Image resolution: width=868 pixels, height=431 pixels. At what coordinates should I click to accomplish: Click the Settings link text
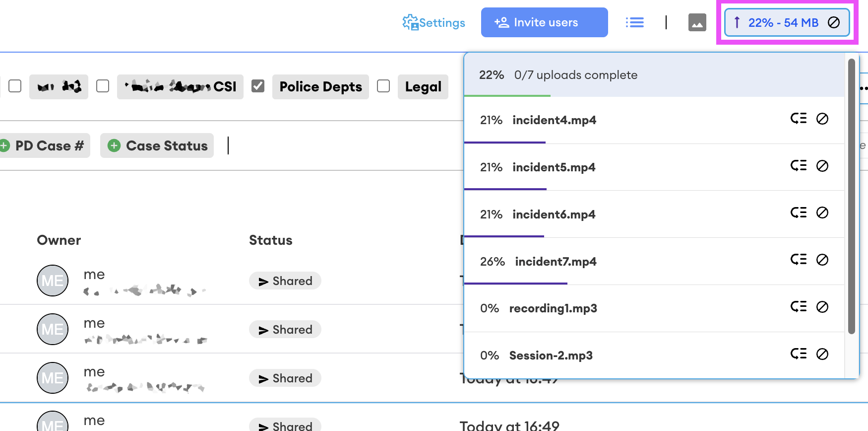(x=442, y=23)
